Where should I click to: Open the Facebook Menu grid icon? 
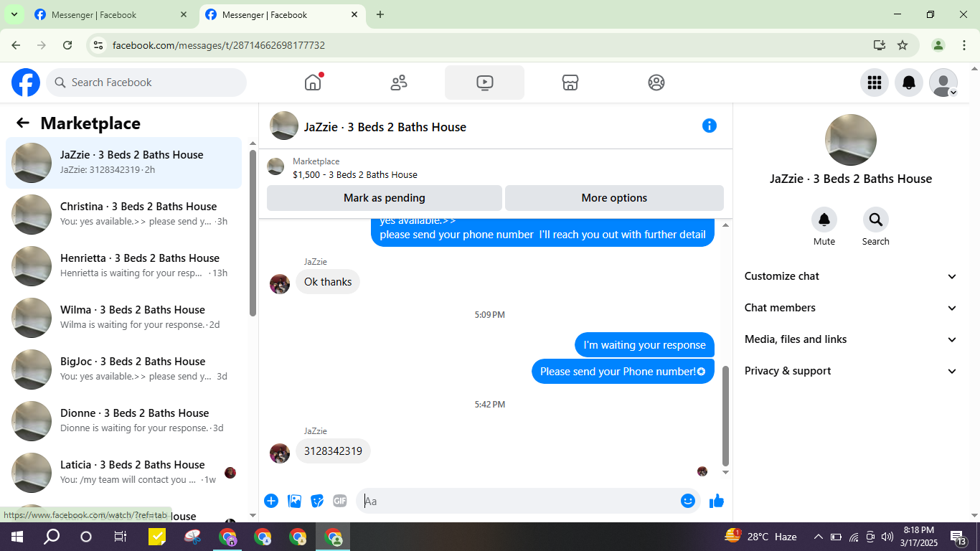[875, 83]
